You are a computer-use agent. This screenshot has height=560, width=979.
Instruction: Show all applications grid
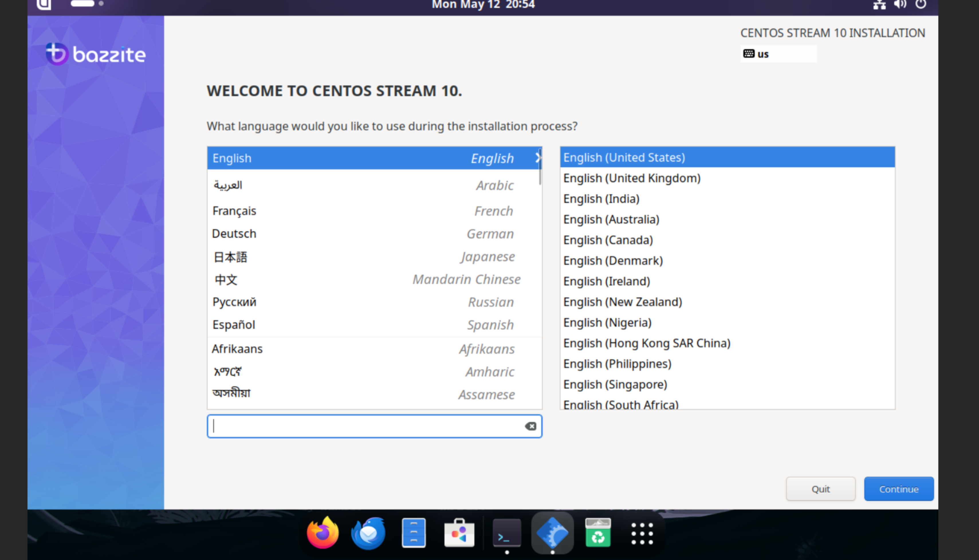tap(642, 533)
